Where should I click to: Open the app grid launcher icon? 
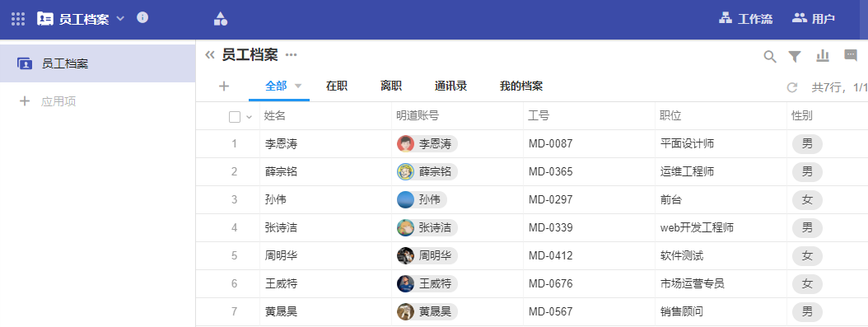tap(18, 18)
